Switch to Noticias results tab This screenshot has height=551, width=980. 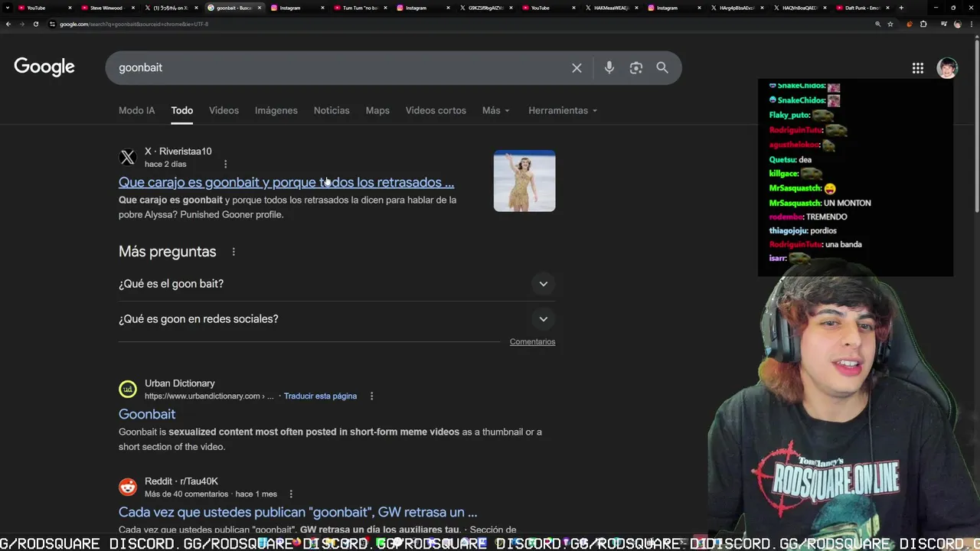332,110
